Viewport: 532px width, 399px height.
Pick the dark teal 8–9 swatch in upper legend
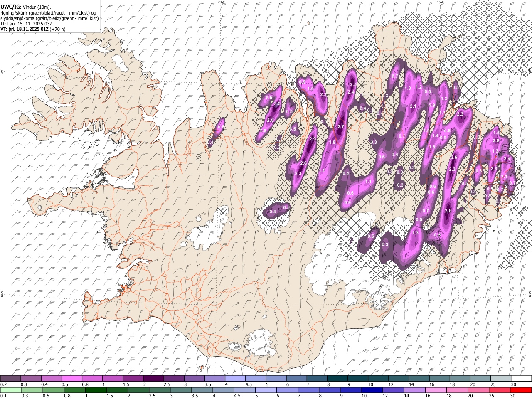[x=337, y=379]
